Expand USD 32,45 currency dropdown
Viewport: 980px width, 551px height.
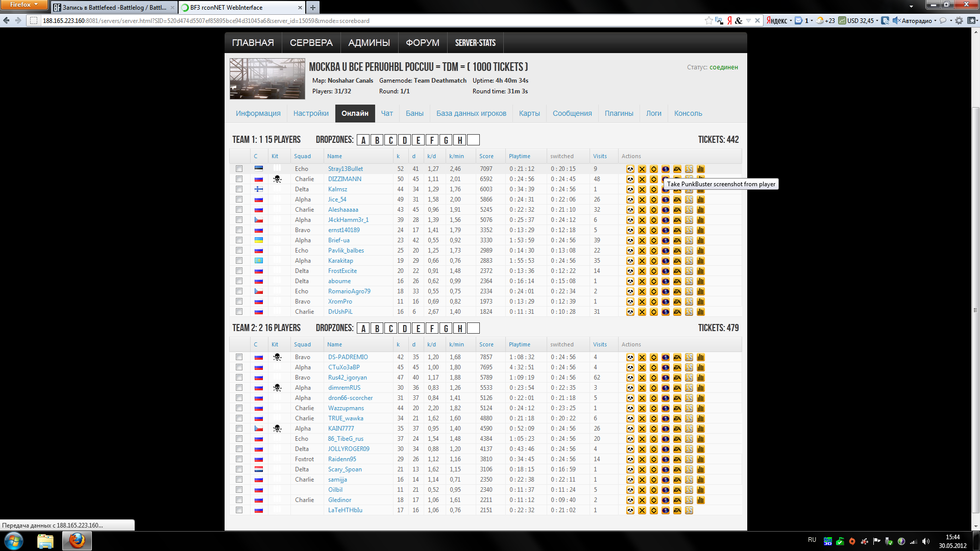(877, 21)
